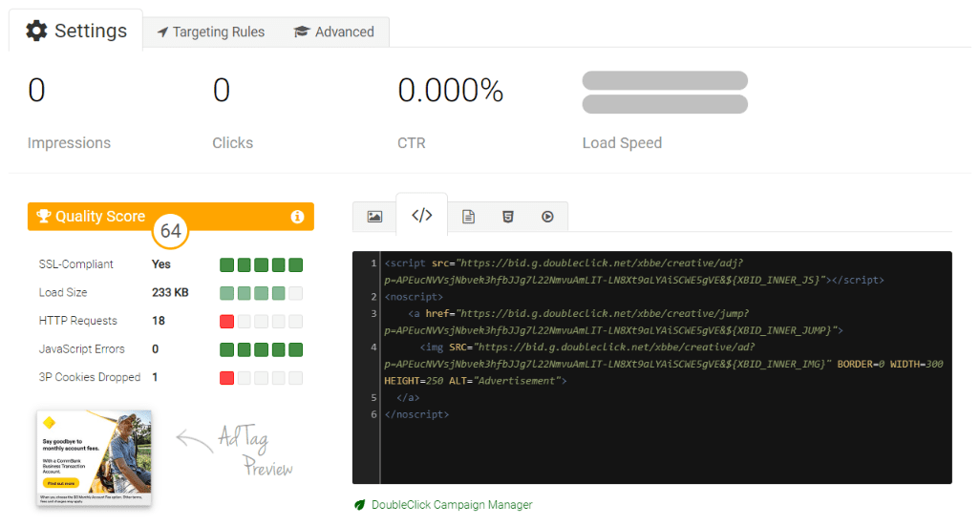This screenshot has width=980, height=526.
Task: Click code line 1 script tag
Action: pos(633,272)
